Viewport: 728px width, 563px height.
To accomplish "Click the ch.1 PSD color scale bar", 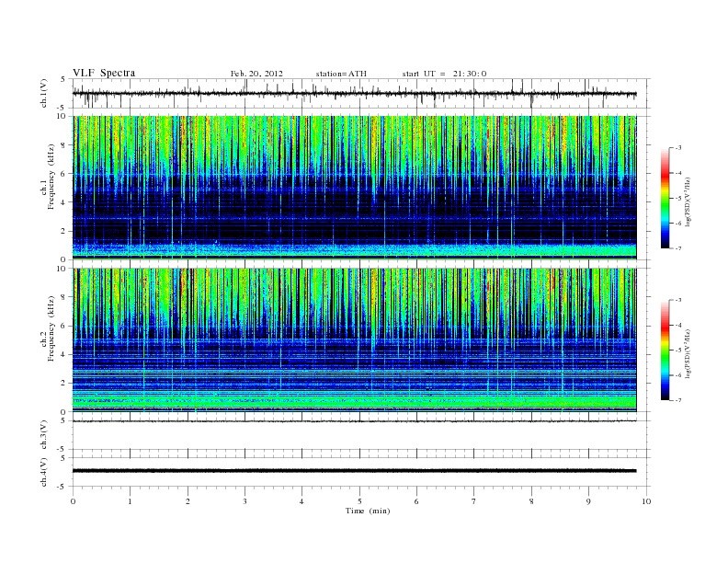I will tap(665, 198).
